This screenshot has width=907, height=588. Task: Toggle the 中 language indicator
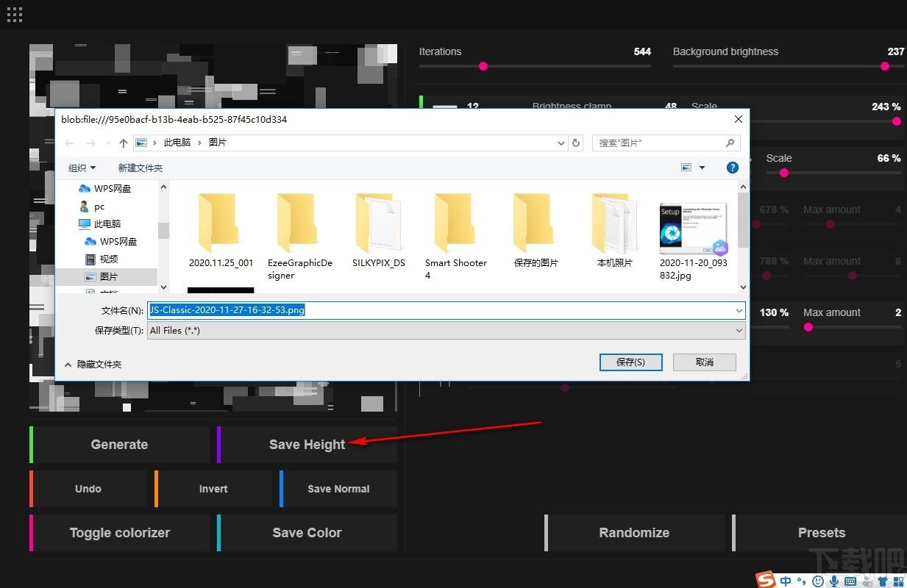coord(786,581)
